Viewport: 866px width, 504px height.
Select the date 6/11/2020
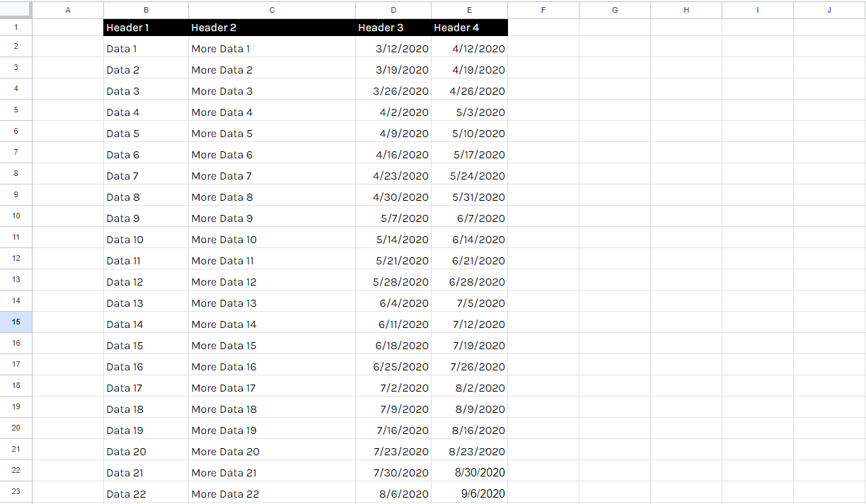(x=393, y=322)
